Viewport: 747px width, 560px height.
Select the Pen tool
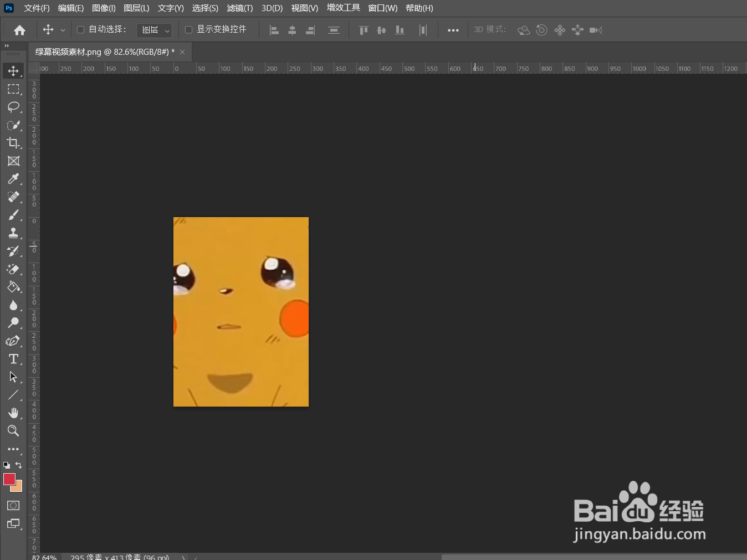tap(13, 341)
